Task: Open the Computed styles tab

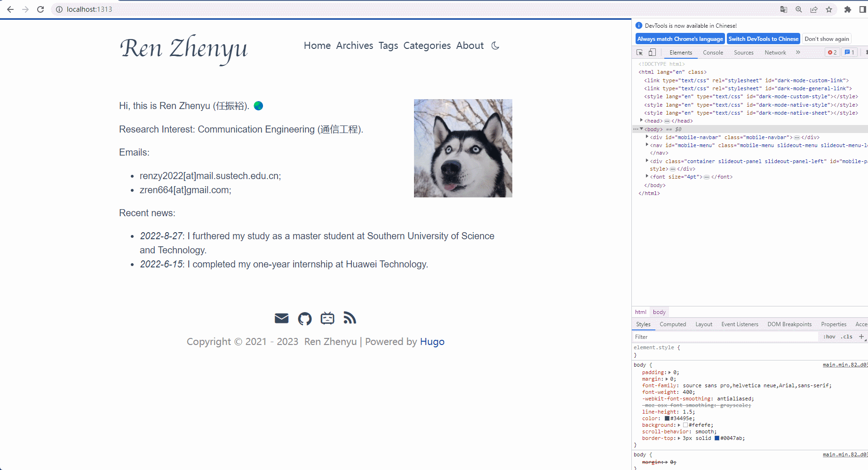Action: click(673, 324)
